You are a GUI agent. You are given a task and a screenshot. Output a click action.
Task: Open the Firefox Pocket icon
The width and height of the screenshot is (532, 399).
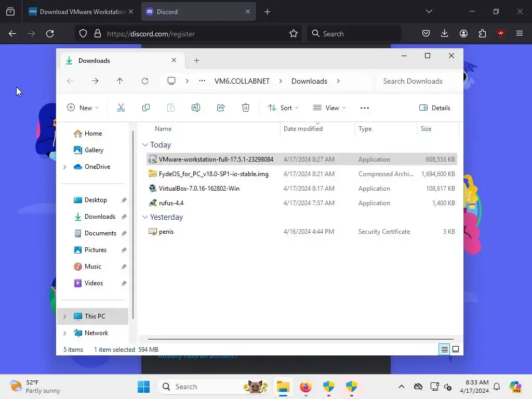click(426, 33)
